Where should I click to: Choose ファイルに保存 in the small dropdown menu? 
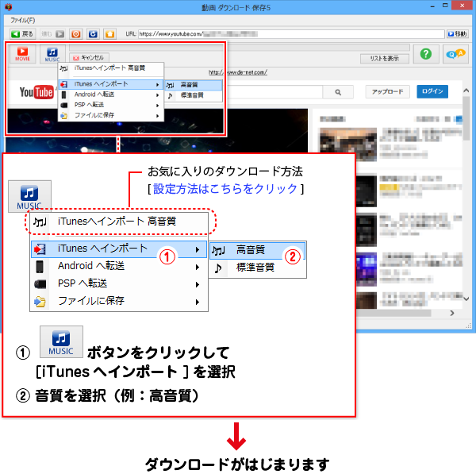tap(111, 115)
